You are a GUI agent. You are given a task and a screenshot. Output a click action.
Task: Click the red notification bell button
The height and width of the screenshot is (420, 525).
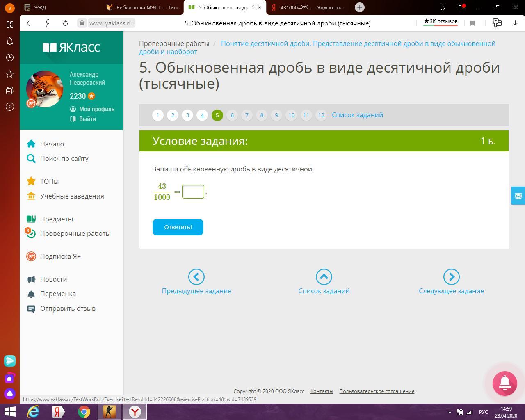tap(504, 383)
